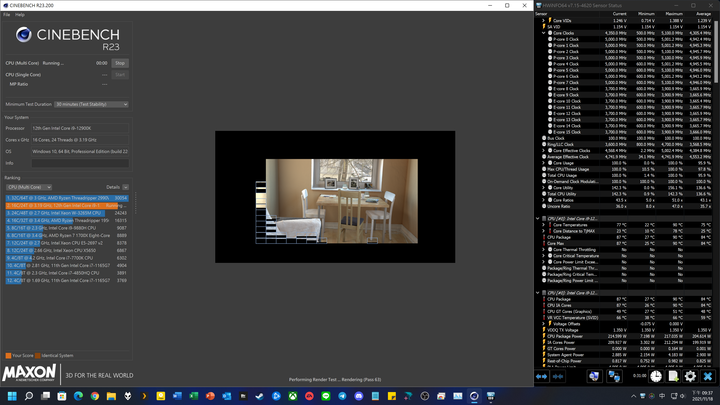Click the Info input field
Image resolution: width=720 pixels, height=405 pixels.
pos(80,163)
